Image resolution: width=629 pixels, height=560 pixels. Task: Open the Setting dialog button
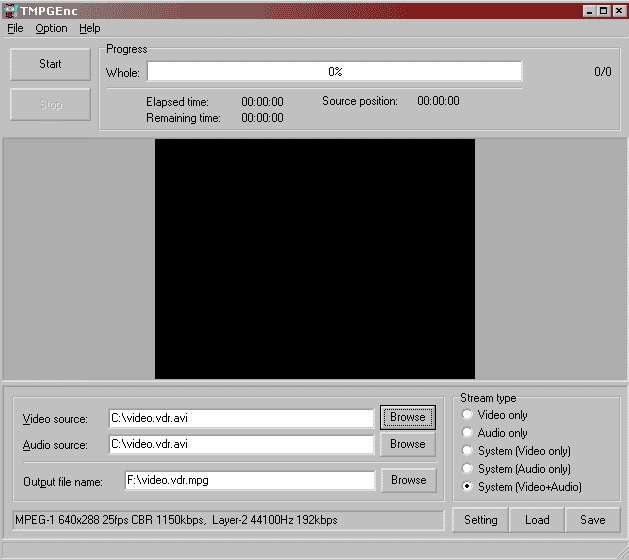pos(481,520)
